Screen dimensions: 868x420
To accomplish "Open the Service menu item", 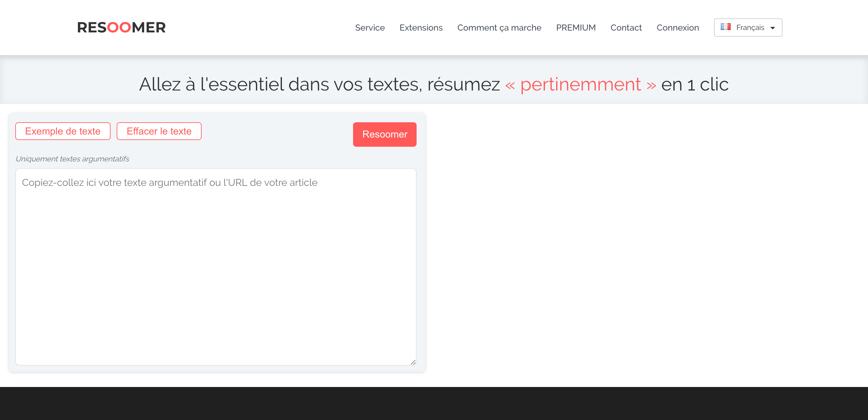I will pos(370,27).
